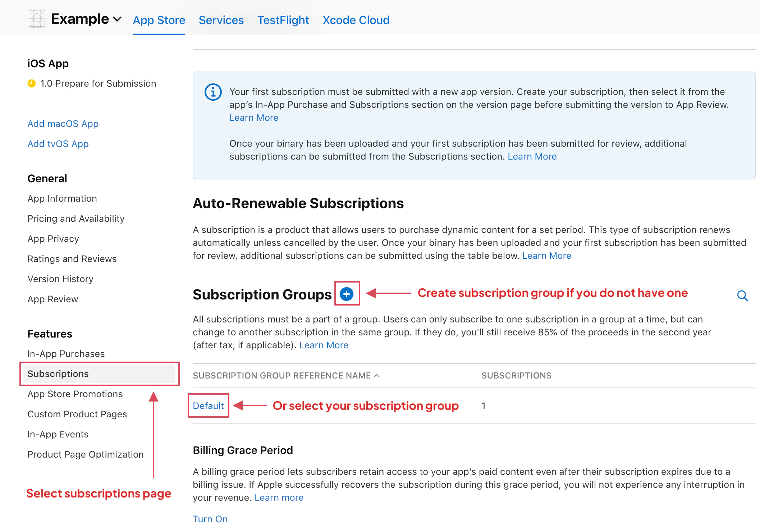Switch to the Services tab
760x532 pixels.
pyautogui.click(x=221, y=20)
